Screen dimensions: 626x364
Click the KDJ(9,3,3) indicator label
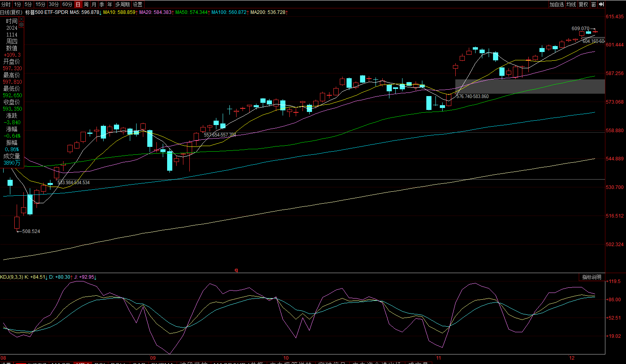[12, 277]
